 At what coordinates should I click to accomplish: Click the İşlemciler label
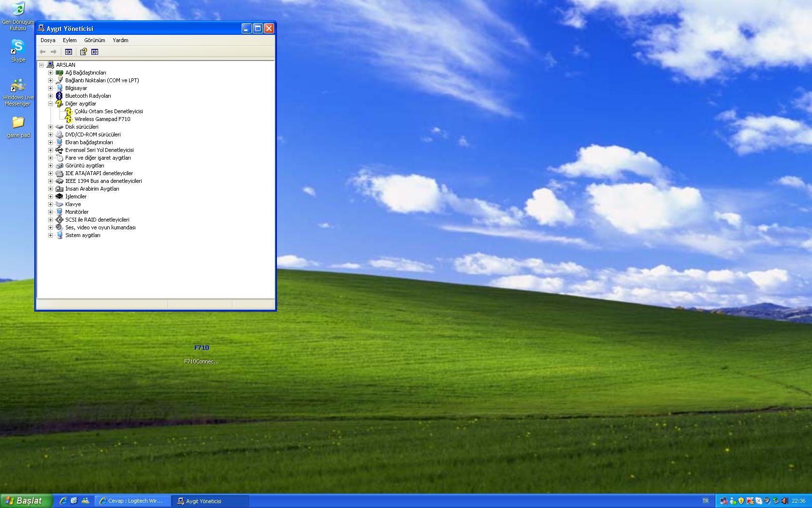point(76,196)
